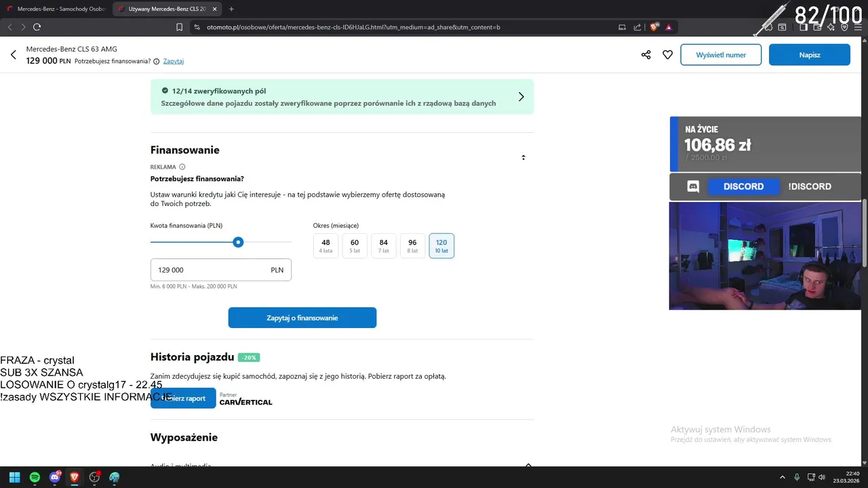The width and height of the screenshot is (868, 488).
Task: Expand the verified fields details chevron
Action: pyautogui.click(x=521, y=97)
